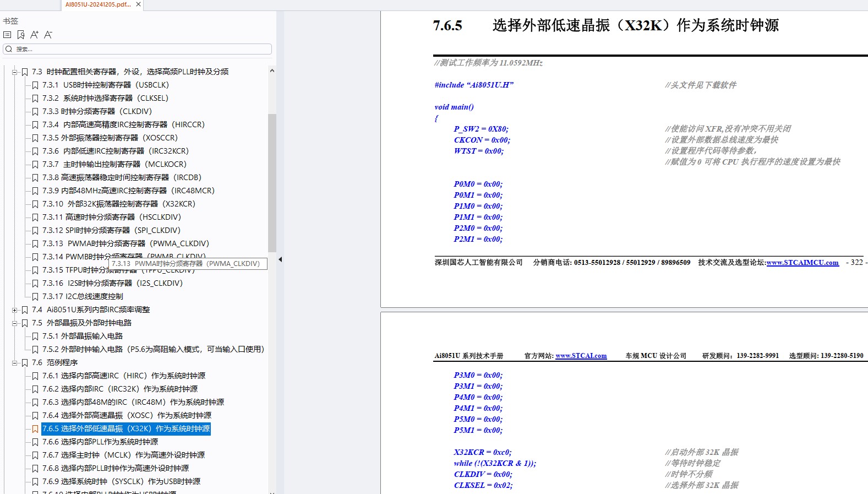Click the bookmark icon beside 7.3.10 X32KCR

coord(35,204)
